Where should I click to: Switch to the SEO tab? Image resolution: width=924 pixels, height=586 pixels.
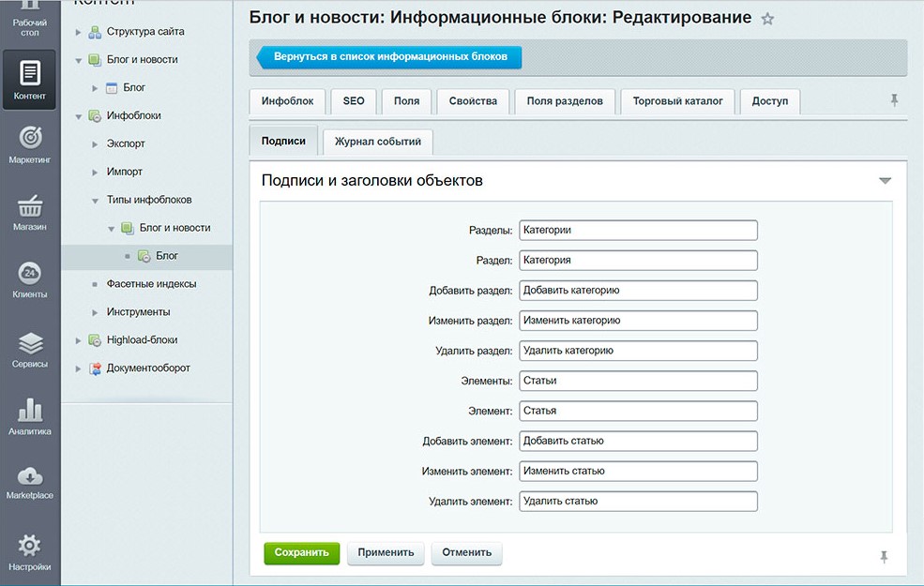[354, 101]
